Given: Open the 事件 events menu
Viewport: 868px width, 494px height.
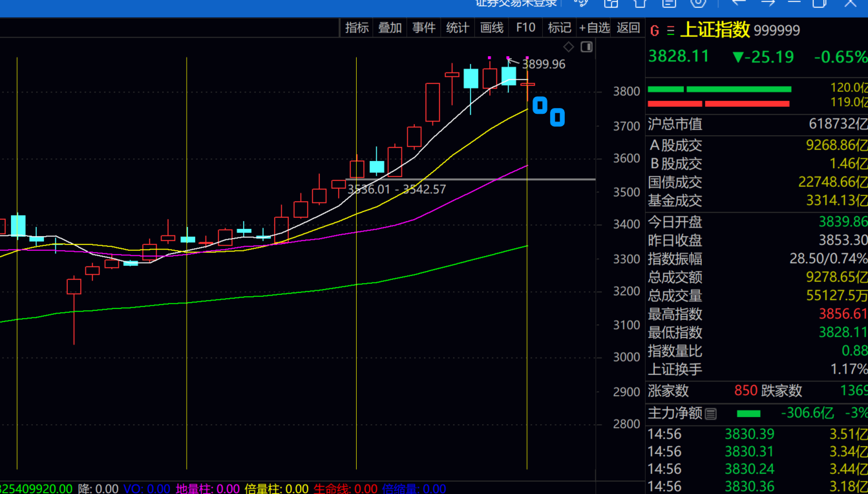Looking at the screenshot, I should (x=424, y=28).
